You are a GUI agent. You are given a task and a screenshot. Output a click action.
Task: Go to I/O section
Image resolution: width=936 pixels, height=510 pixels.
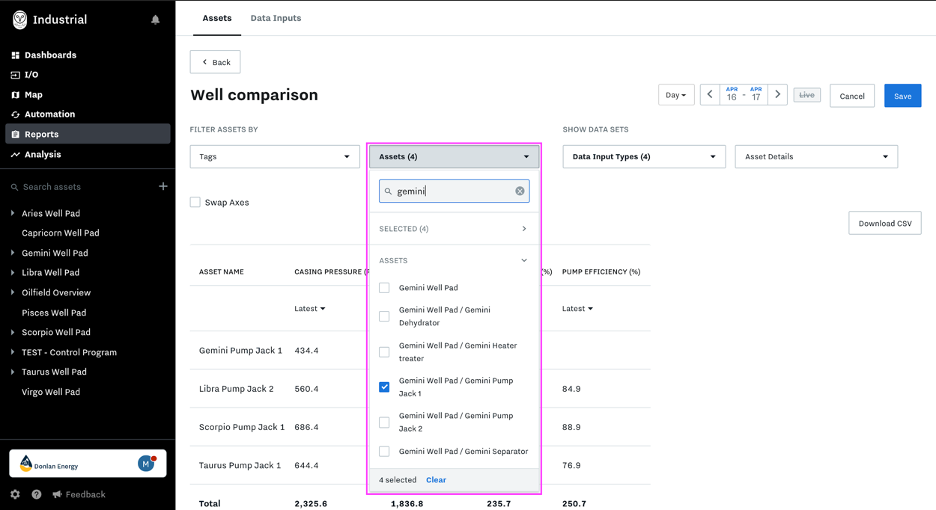(31, 75)
